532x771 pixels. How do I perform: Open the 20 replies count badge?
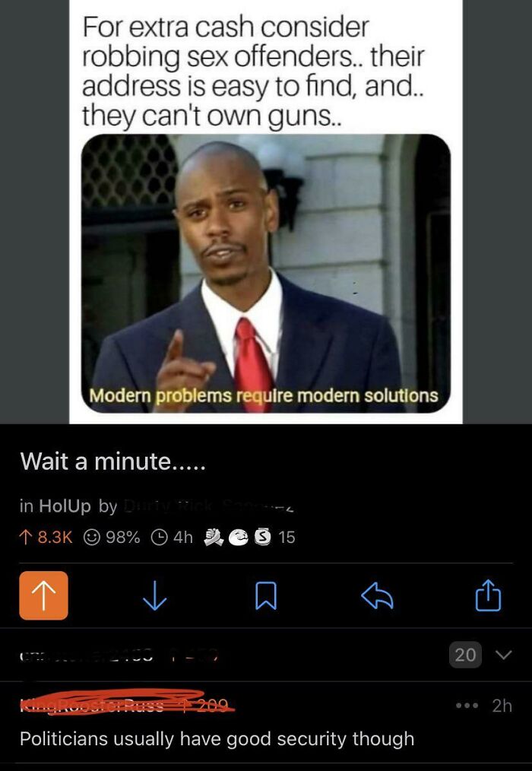pos(465,655)
